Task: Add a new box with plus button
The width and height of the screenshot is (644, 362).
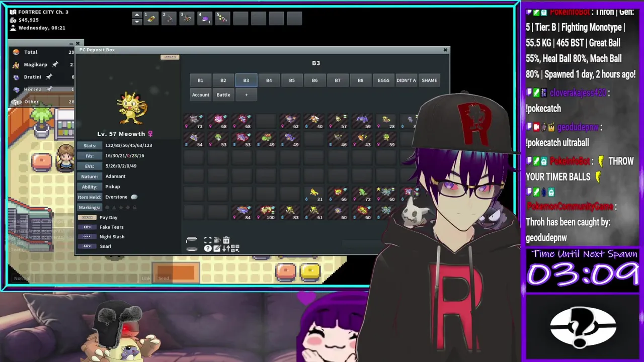Action: (x=246, y=95)
